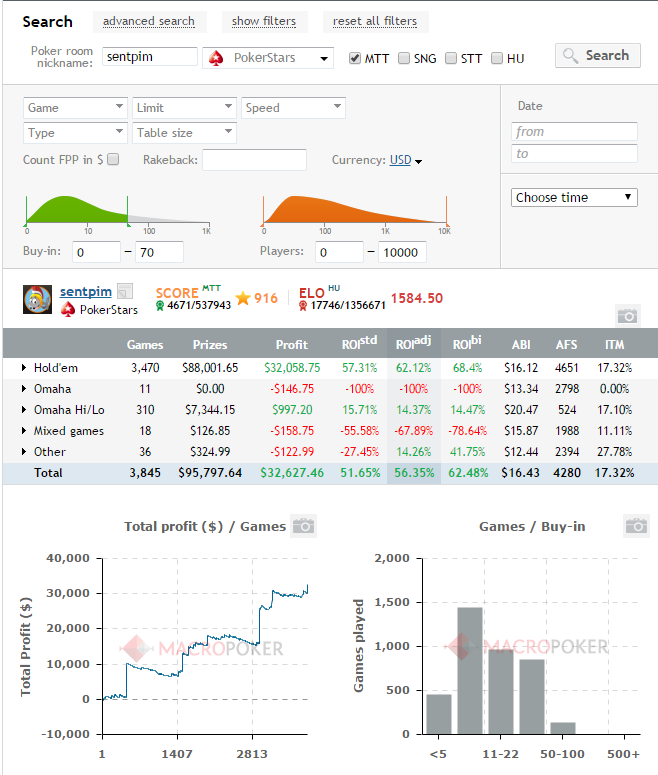Click camera icon beside Games / Buy-in chart

(637, 526)
